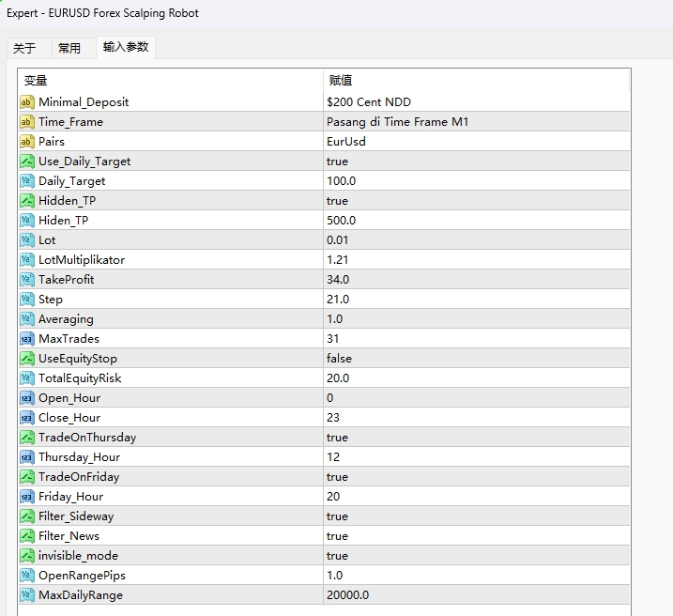The width and height of the screenshot is (673, 616).
Task: Click the double-type icon beside Hiden_TP
Action: (27, 221)
